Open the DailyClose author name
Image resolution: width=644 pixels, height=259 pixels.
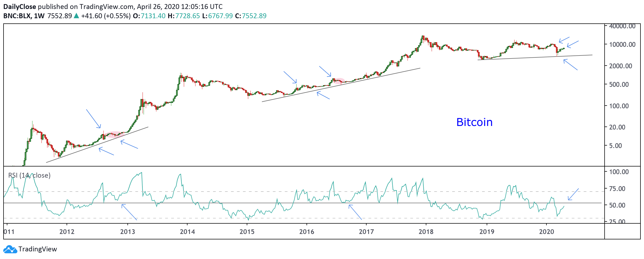coord(20,7)
